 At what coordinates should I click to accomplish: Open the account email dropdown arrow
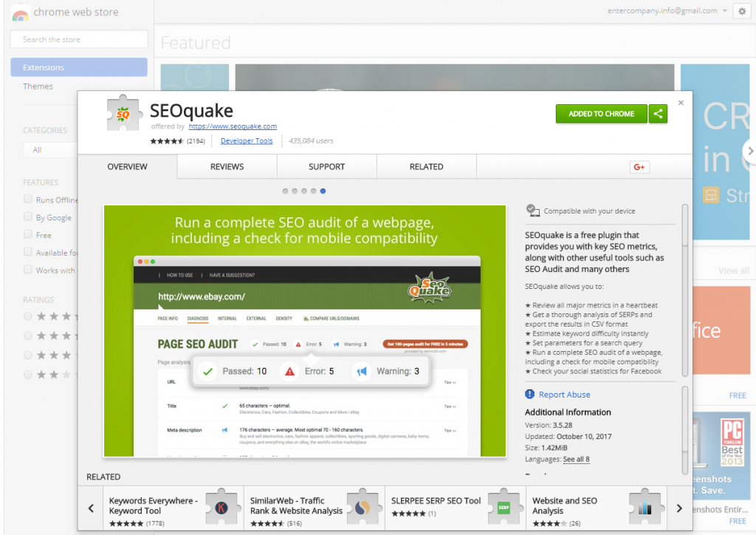tap(724, 10)
